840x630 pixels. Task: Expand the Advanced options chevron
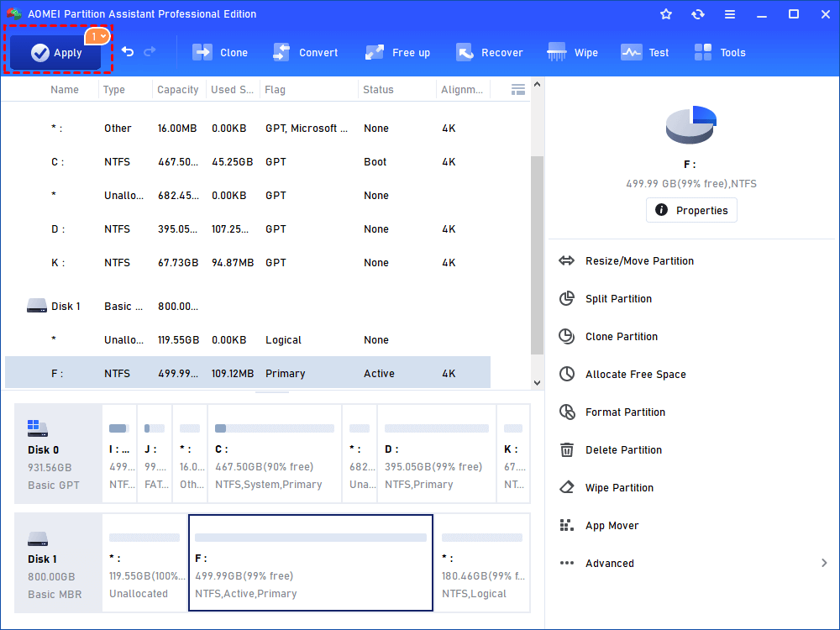pos(824,563)
